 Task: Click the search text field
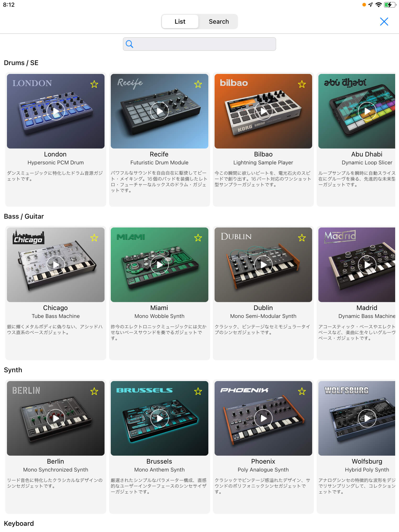[199, 44]
